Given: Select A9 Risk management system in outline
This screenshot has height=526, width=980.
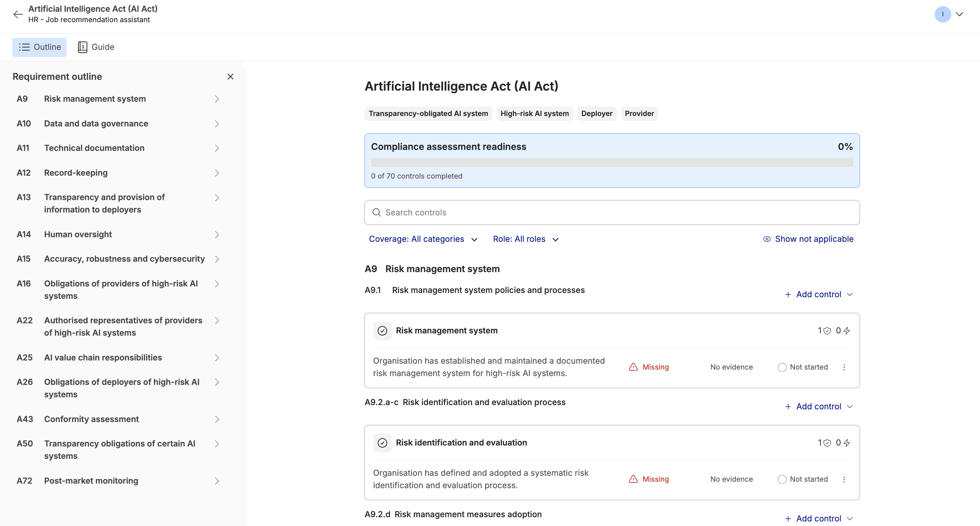Looking at the screenshot, I should 95,99.
